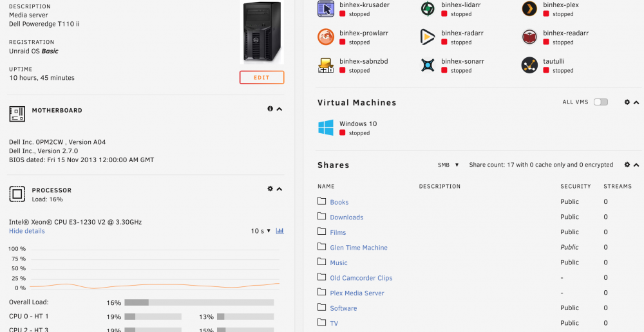Screen dimensions: 644x332
Task: Open the TV share link
Action: pyautogui.click(x=334, y=324)
